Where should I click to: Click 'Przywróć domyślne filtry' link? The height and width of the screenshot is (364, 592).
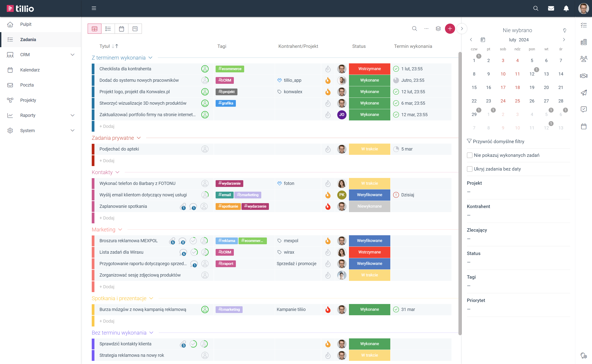pyautogui.click(x=495, y=142)
